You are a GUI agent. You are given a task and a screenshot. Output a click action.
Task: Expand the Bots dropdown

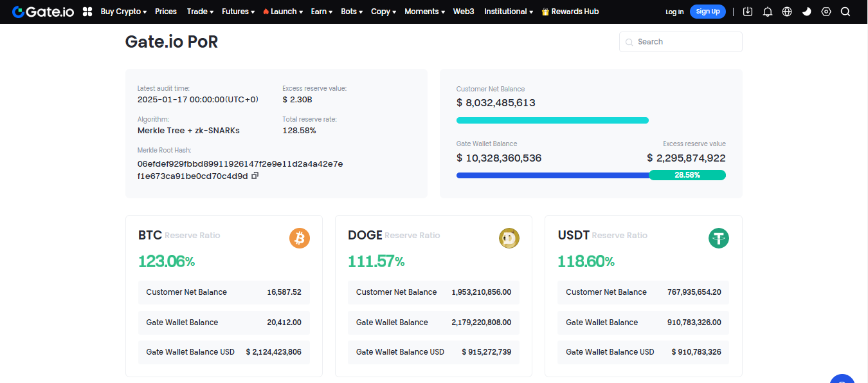tap(352, 12)
